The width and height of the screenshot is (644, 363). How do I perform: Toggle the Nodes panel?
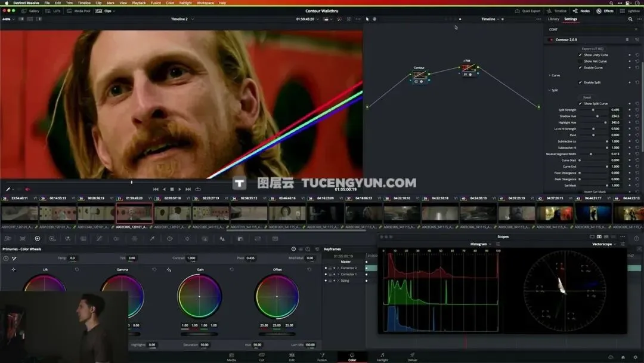pyautogui.click(x=581, y=11)
